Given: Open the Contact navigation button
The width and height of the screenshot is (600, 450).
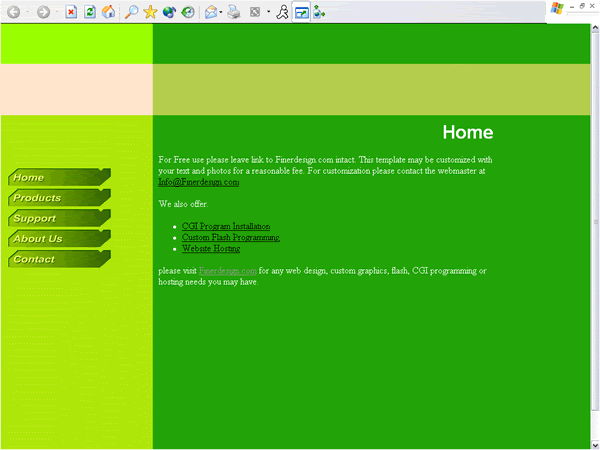Looking at the screenshot, I should pos(55,259).
